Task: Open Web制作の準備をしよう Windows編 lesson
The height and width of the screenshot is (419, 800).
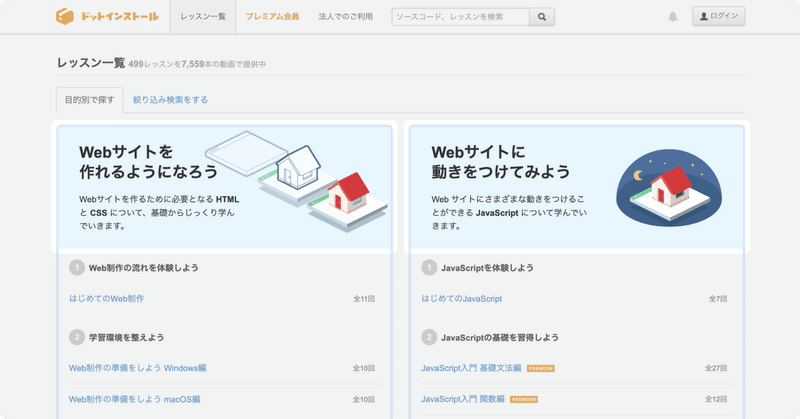Action: click(x=138, y=368)
